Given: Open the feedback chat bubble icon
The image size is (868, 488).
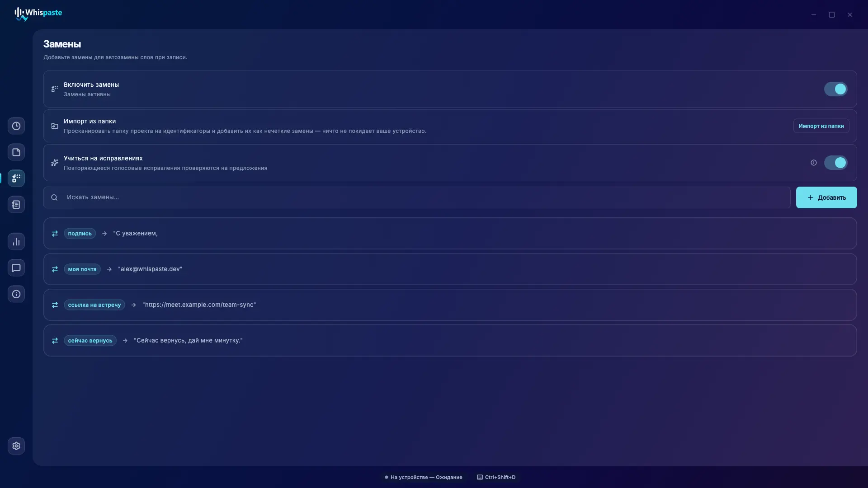Looking at the screenshot, I should point(16,268).
